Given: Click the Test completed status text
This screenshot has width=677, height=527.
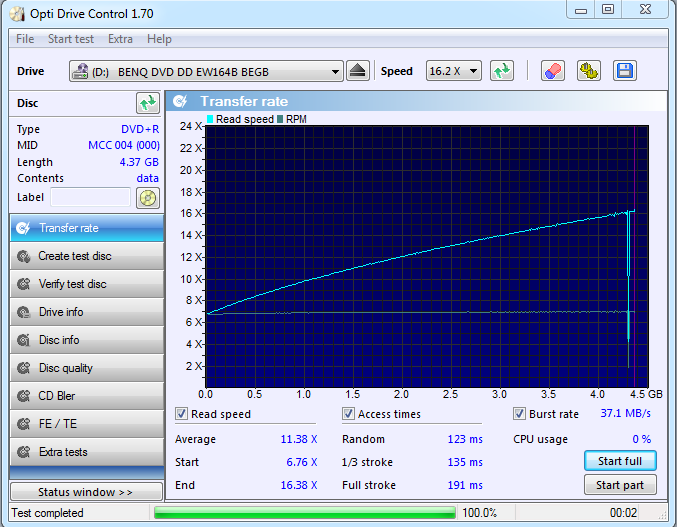Looking at the screenshot, I should click(x=47, y=513).
